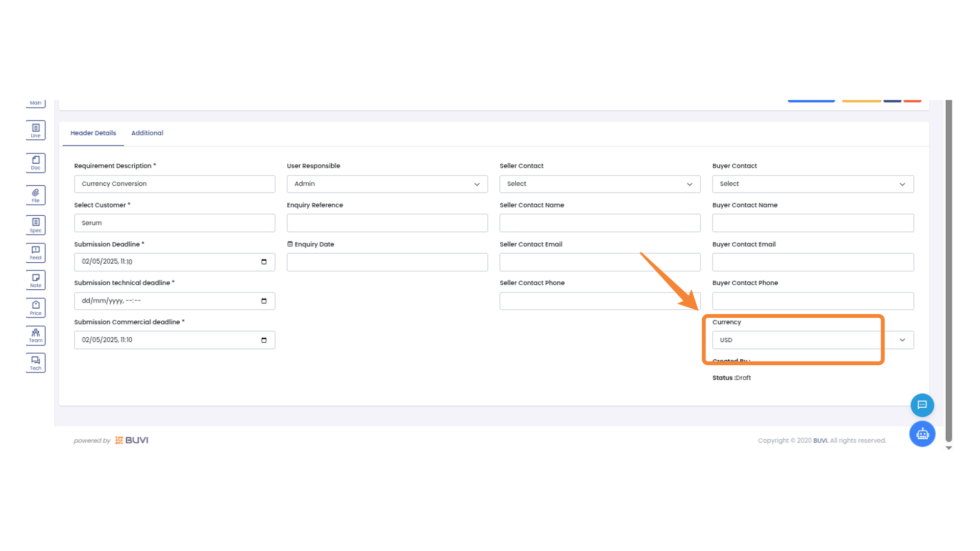Click the Enquiry Reference input field
This screenshot has height=551, width=980.
387,223
